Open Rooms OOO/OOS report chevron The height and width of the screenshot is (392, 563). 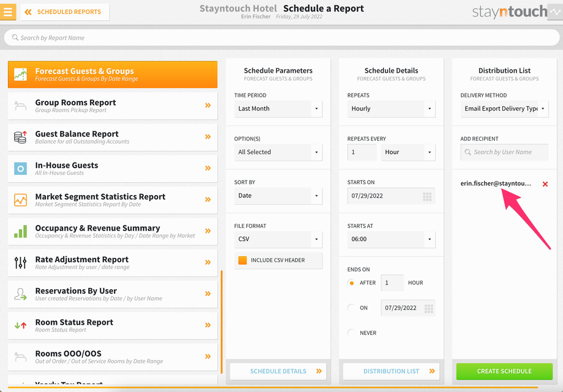208,357
